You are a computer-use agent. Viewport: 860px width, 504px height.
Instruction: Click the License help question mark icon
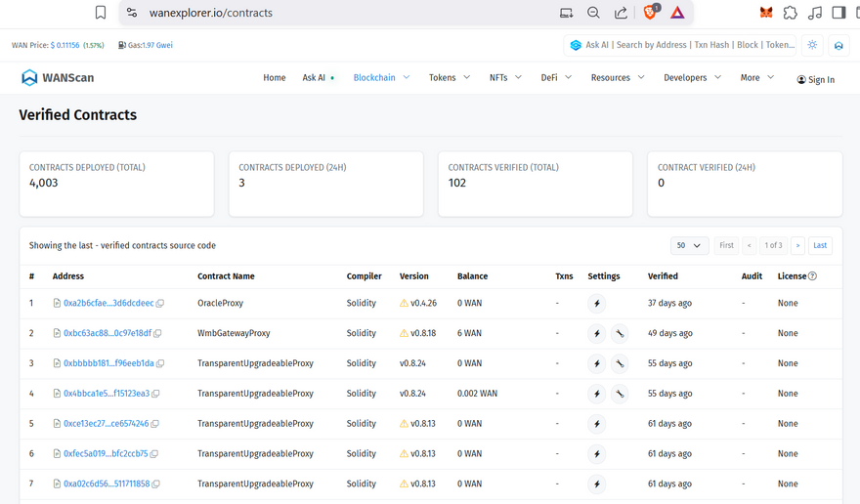pos(812,276)
